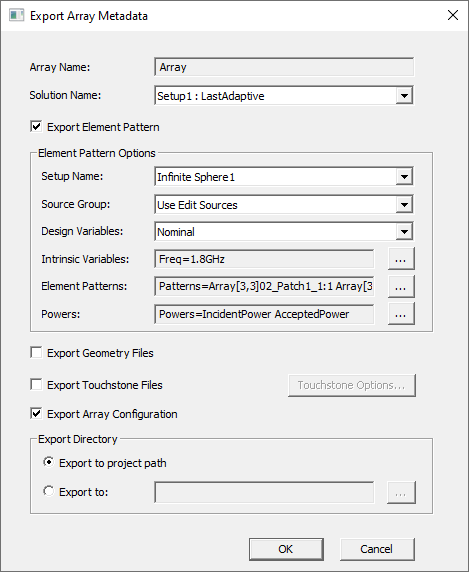The height and width of the screenshot is (572, 469).
Task: Open the Source Group dropdown
Action: coord(404,205)
